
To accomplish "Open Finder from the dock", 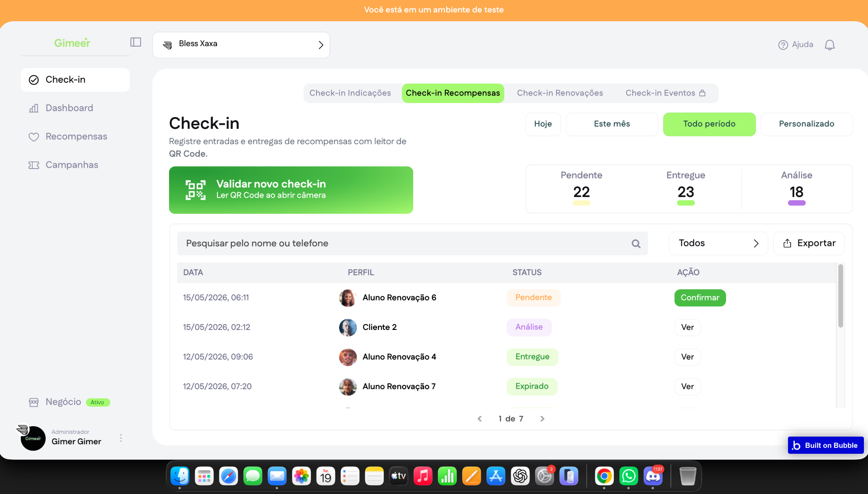I will point(180,476).
